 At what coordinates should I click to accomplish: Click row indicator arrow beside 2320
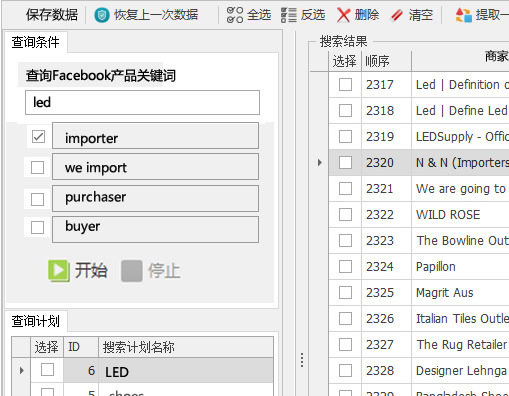click(320, 163)
